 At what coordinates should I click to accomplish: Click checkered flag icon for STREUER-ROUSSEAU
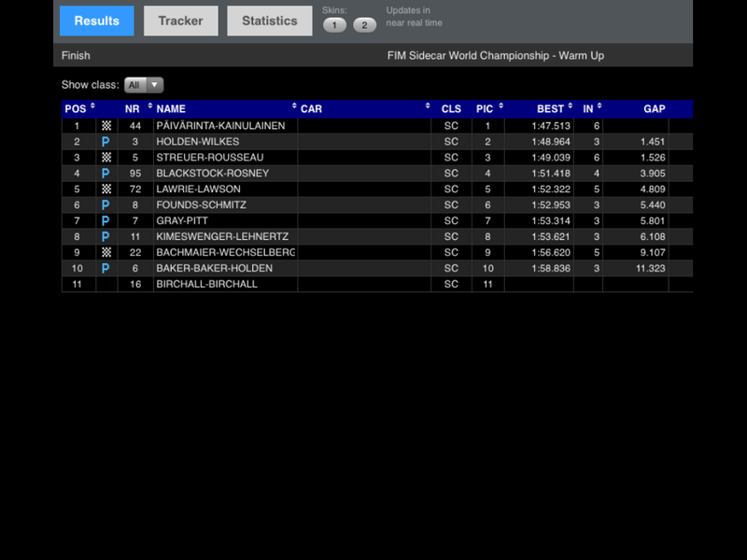coord(106,157)
